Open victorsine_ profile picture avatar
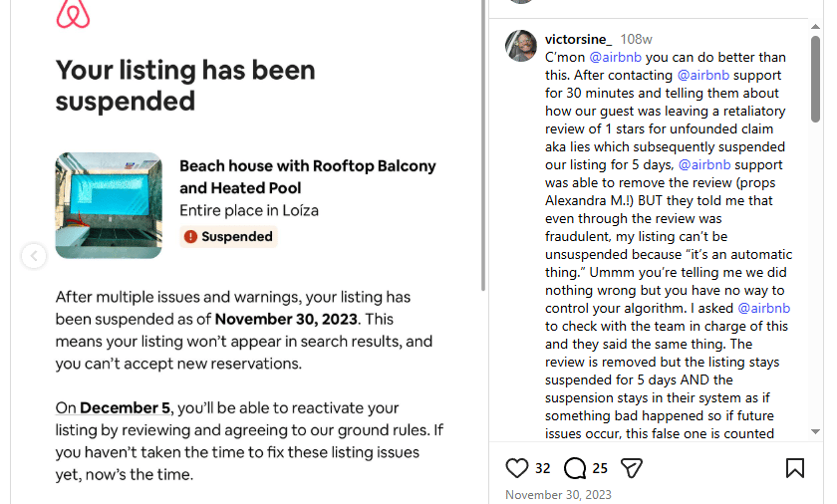This screenshot has height=504, width=837. click(521, 45)
